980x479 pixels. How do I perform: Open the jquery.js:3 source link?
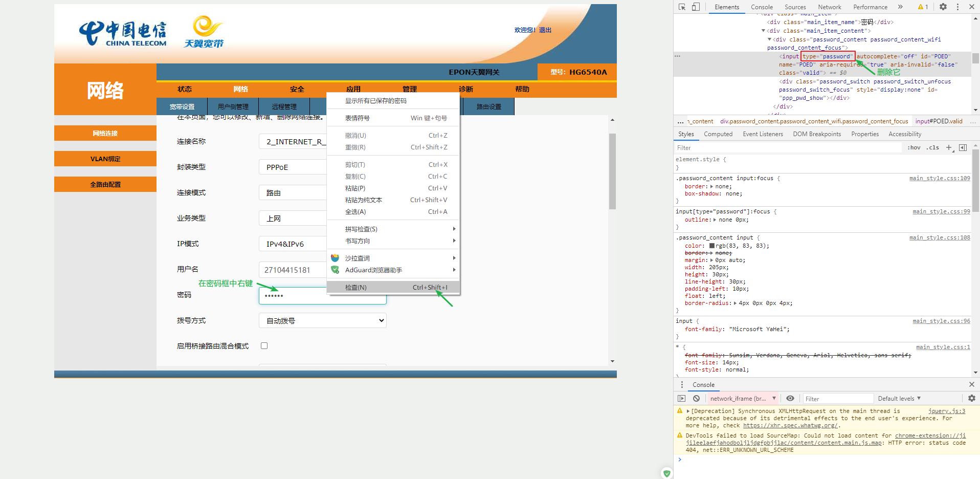(x=947, y=411)
